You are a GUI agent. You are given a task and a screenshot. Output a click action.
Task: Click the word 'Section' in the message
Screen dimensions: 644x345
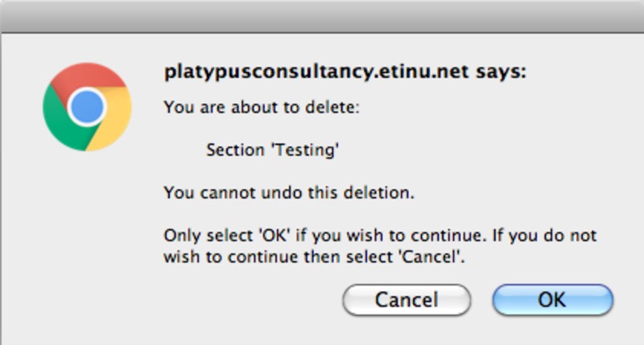tap(232, 150)
